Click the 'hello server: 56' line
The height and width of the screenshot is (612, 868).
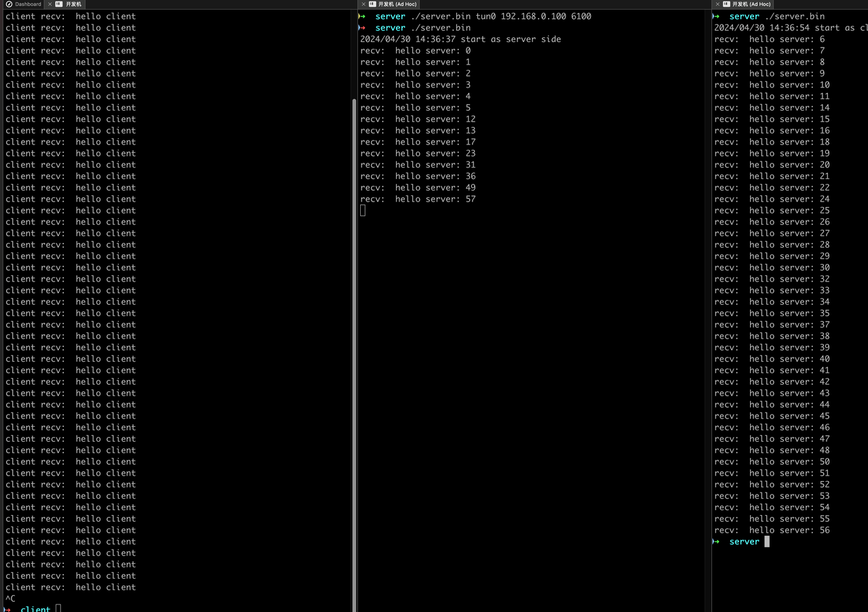772,530
